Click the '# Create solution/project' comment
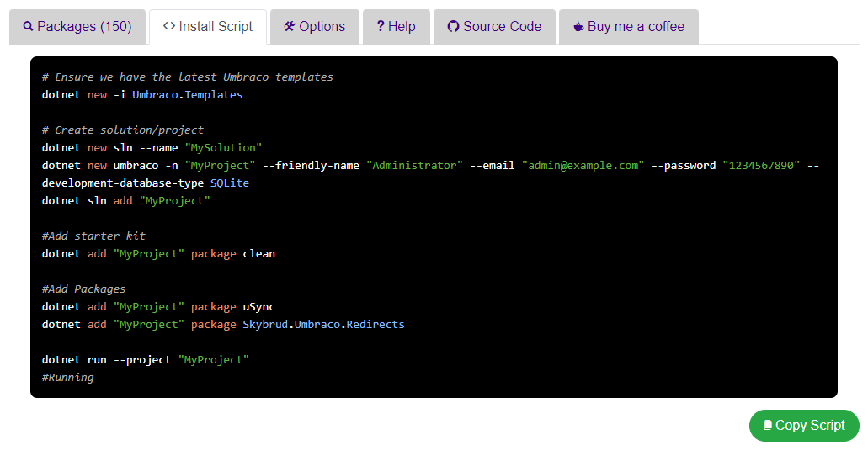 (x=123, y=130)
